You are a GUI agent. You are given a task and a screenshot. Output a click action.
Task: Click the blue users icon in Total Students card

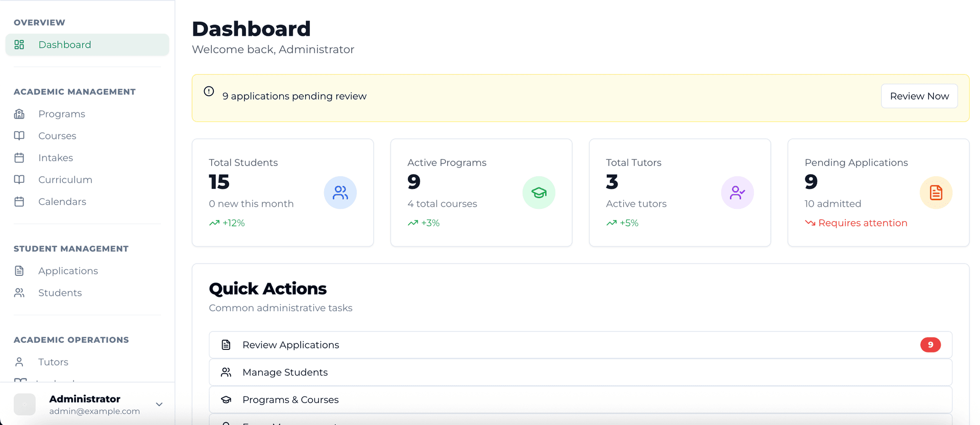click(340, 193)
